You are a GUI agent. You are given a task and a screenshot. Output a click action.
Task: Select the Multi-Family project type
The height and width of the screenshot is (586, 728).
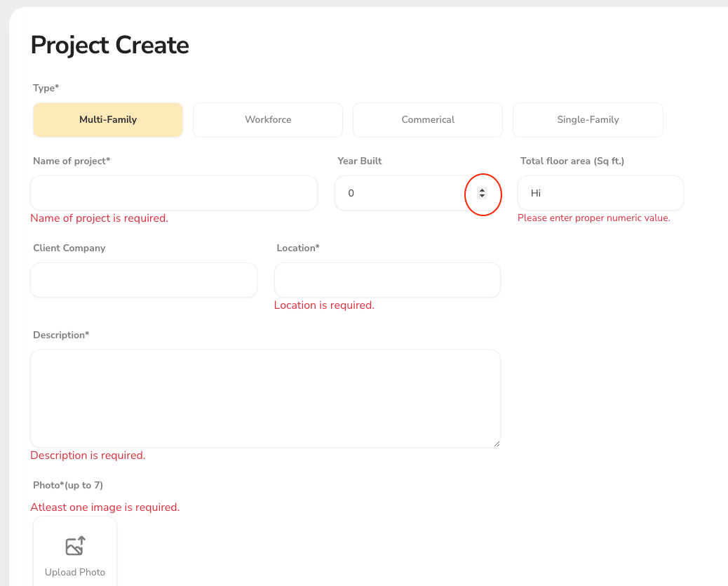[108, 120]
